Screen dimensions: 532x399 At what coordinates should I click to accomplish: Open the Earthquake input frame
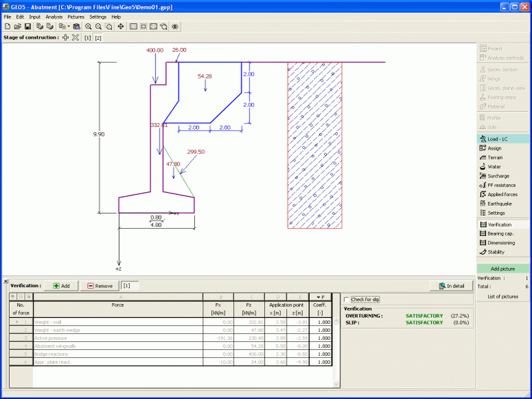501,203
